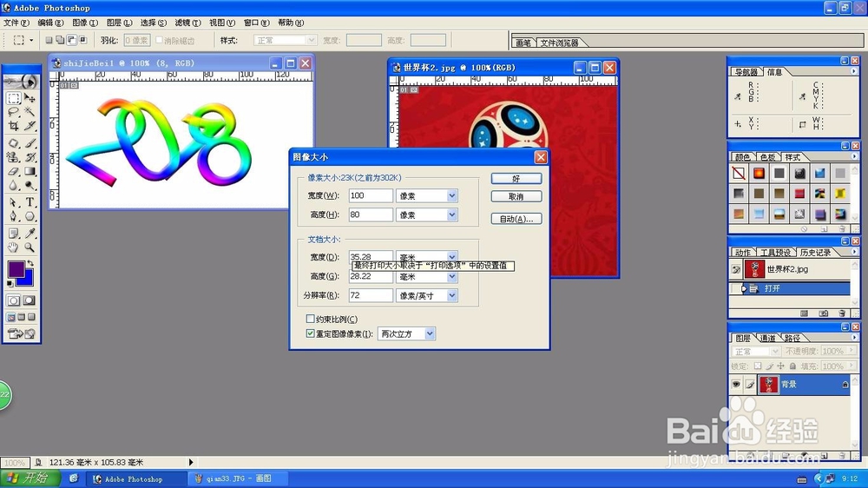The image size is (868, 488).
Task: Click the blue background color swatch
Action: pos(28,279)
